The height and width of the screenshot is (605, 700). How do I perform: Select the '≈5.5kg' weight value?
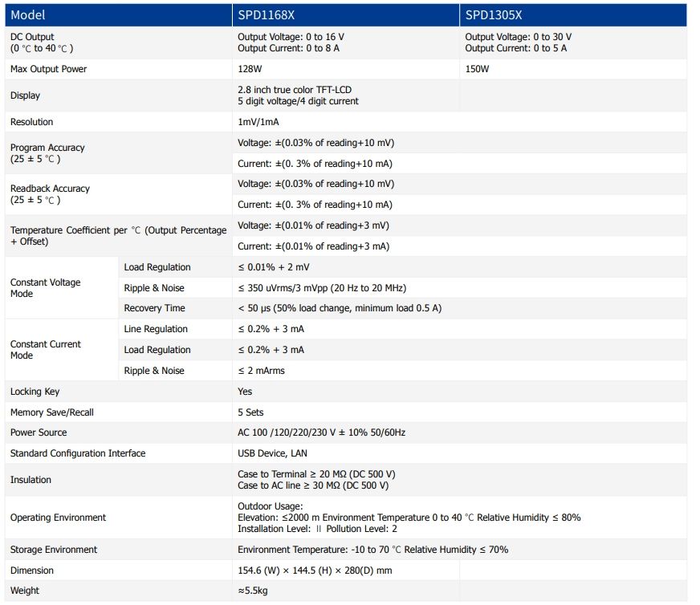[x=253, y=591]
